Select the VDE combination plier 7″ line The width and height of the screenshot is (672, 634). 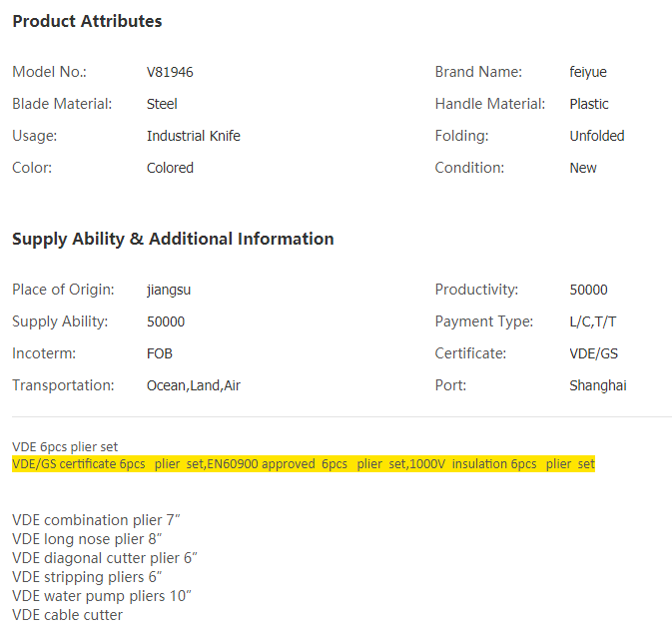pos(96,520)
